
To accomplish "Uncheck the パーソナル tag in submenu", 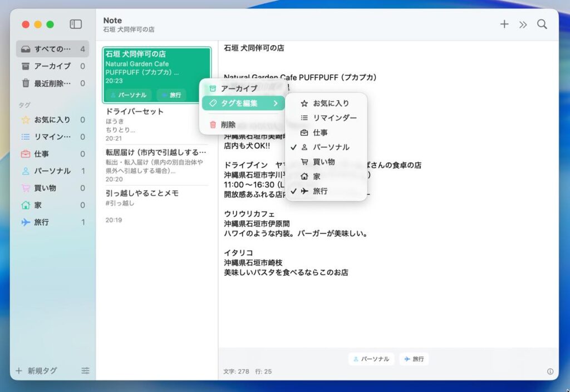I will [x=331, y=147].
